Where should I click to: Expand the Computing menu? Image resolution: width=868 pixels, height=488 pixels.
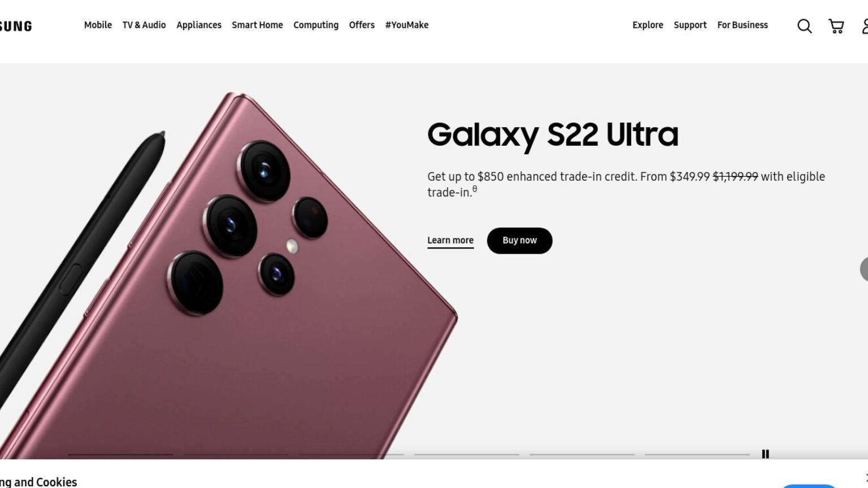click(316, 25)
